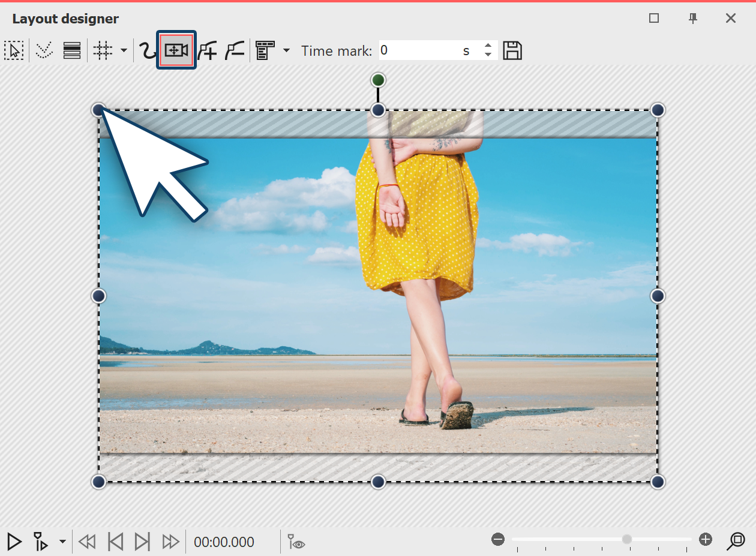Click the layer order icon
This screenshot has width=756, height=556.
(71, 50)
